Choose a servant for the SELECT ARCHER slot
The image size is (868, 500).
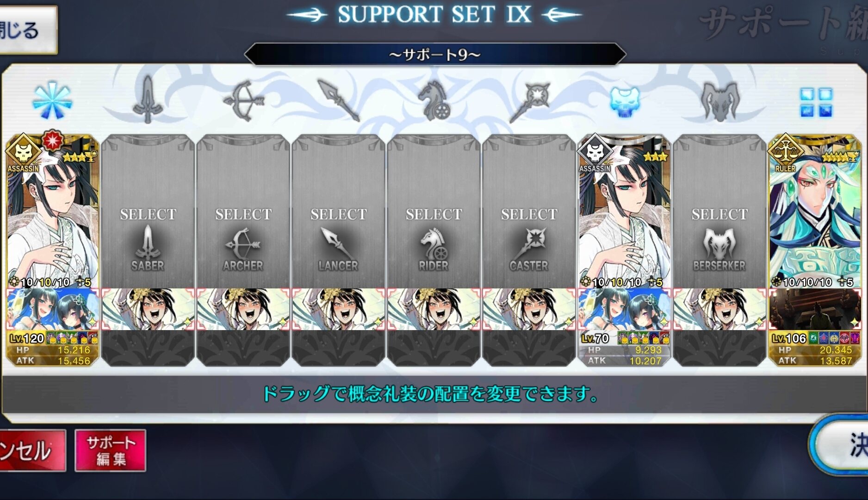point(243,211)
